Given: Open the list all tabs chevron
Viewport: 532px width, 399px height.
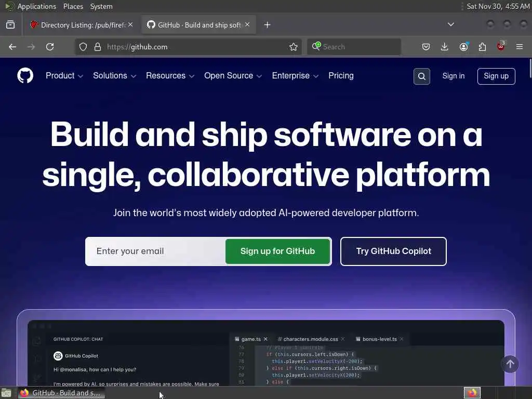Looking at the screenshot, I should [x=451, y=24].
